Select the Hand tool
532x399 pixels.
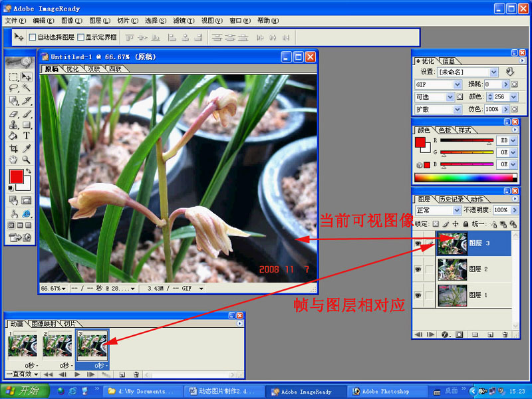[x=13, y=160]
